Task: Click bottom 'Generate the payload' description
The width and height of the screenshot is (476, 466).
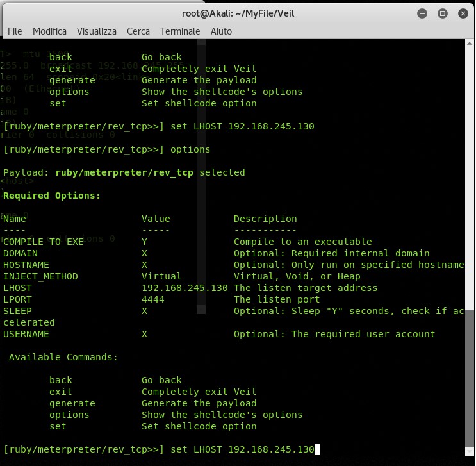Action: click(199, 403)
